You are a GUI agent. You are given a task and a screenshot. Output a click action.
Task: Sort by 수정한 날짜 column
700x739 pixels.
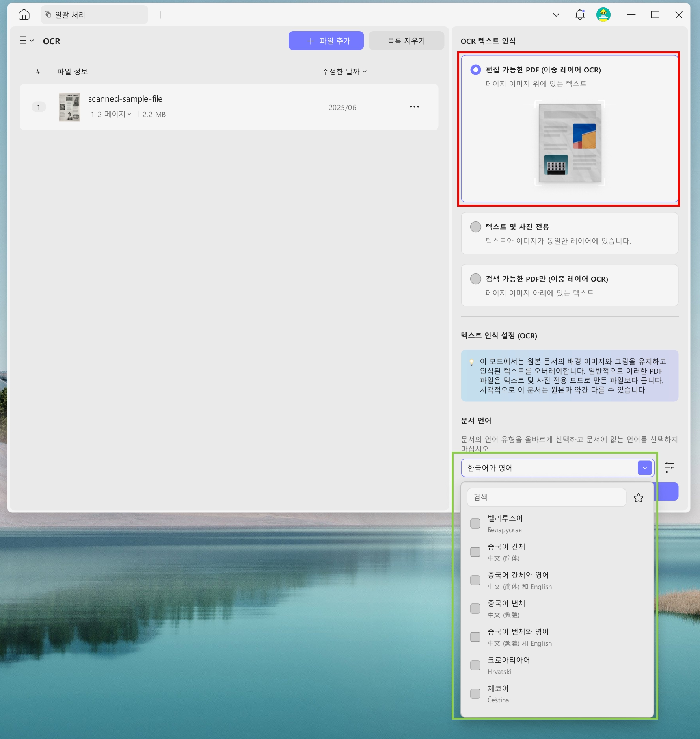click(344, 71)
